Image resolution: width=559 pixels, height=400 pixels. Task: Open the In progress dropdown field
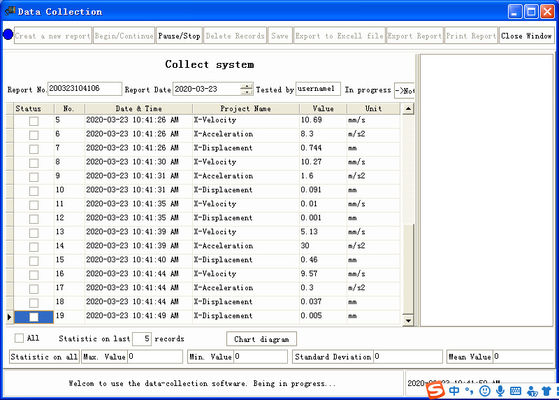coord(404,91)
